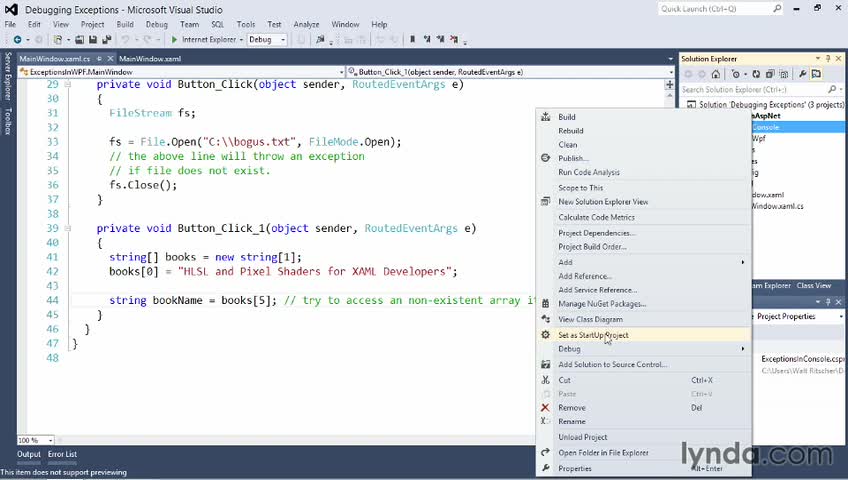Click the Navigate Backward toolbar icon
The height and width of the screenshot is (480, 848).
tap(17, 40)
